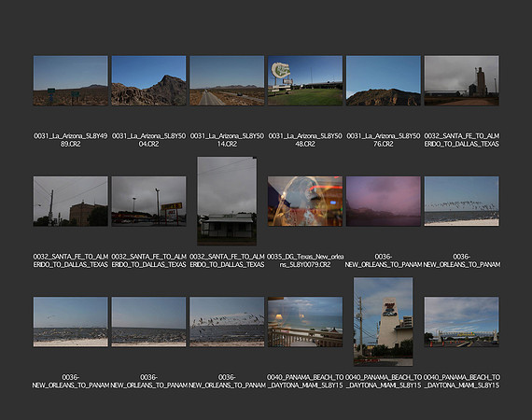Click filename 0031_La_Arizona_5L8Y5076.CR2
The image size is (532, 420).
pos(384,140)
